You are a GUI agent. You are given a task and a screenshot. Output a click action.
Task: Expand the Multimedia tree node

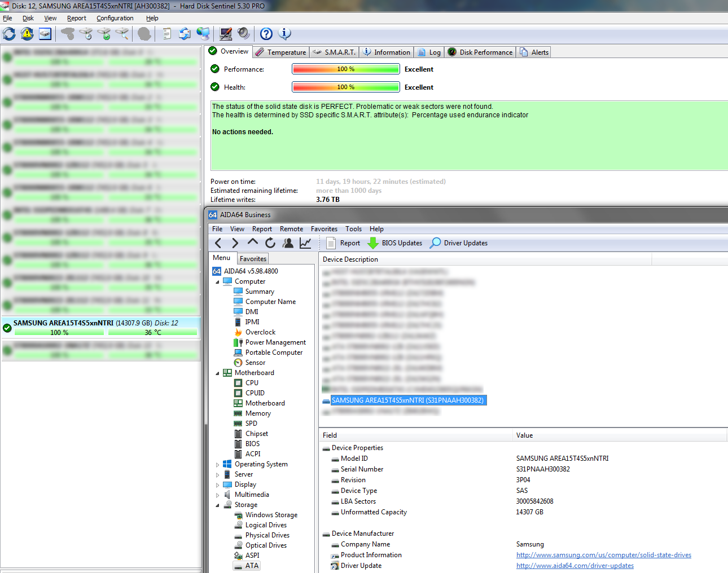(x=218, y=495)
